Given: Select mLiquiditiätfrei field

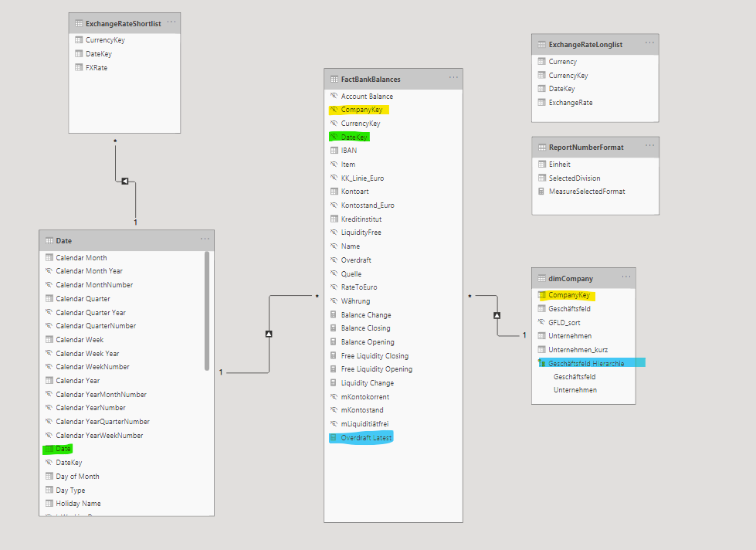Looking at the screenshot, I should tap(364, 423).
